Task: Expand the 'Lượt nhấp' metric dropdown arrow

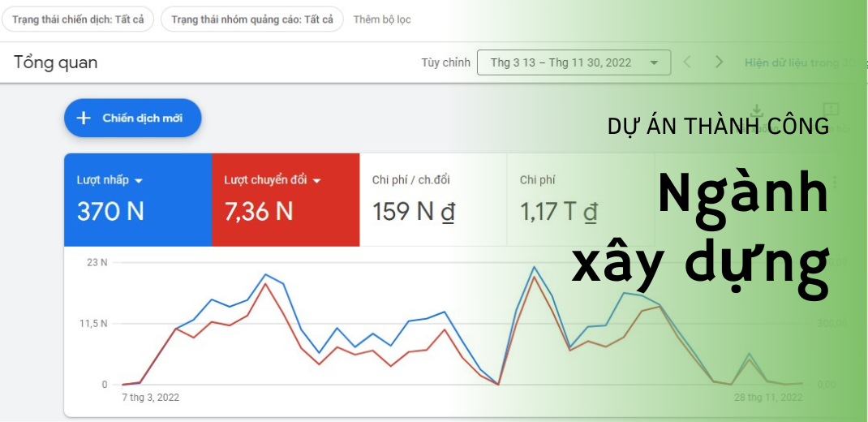Action: tap(139, 180)
